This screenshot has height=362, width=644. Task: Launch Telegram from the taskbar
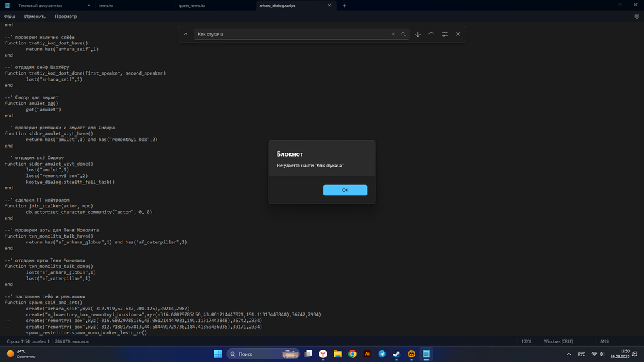(x=382, y=354)
